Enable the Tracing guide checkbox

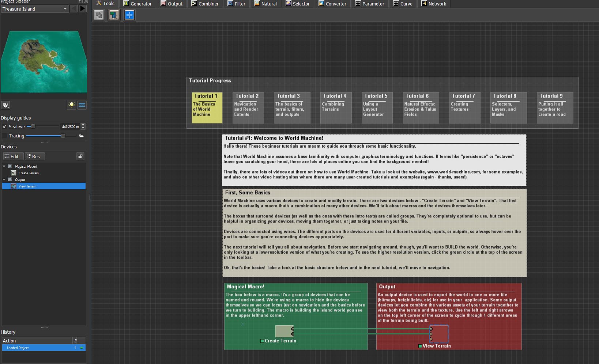click(4, 136)
